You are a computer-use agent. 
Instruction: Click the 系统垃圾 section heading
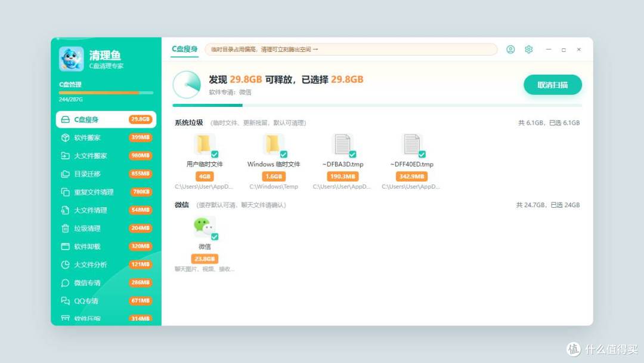click(x=188, y=122)
